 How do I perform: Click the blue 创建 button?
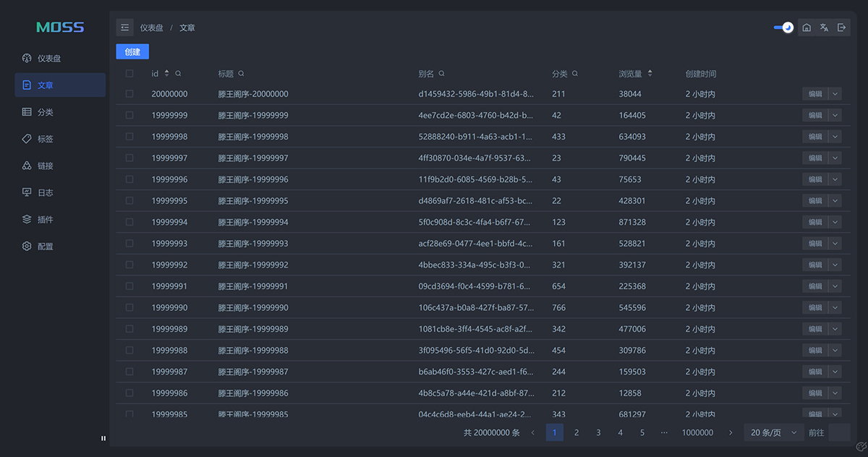[132, 52]
